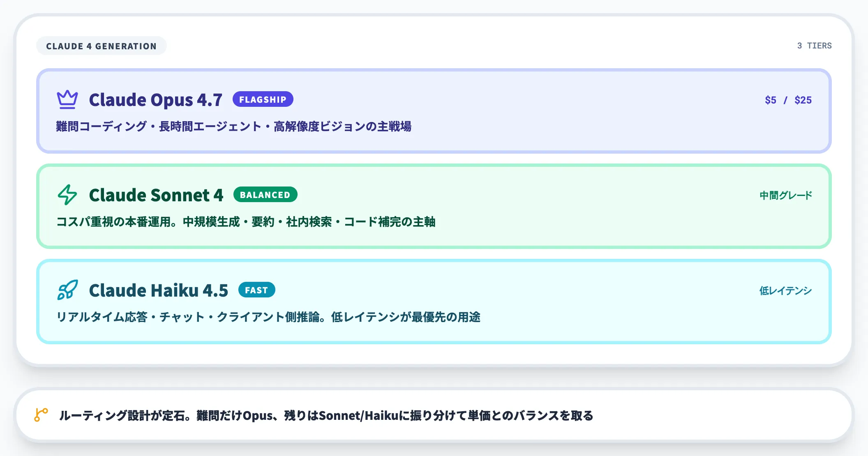
Task: Click the CLAUDE 4 GENERATION pill label
Action: coord(101,46)
